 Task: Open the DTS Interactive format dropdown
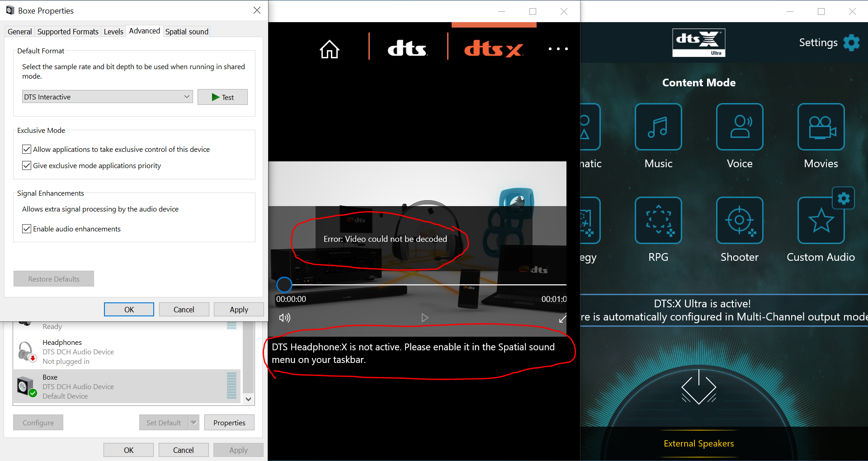(x=108, y=97)
